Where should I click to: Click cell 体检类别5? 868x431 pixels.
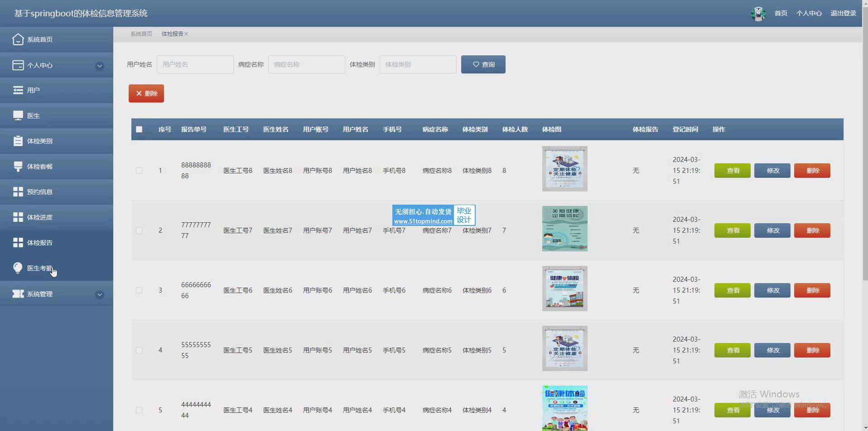pos(477,350)
